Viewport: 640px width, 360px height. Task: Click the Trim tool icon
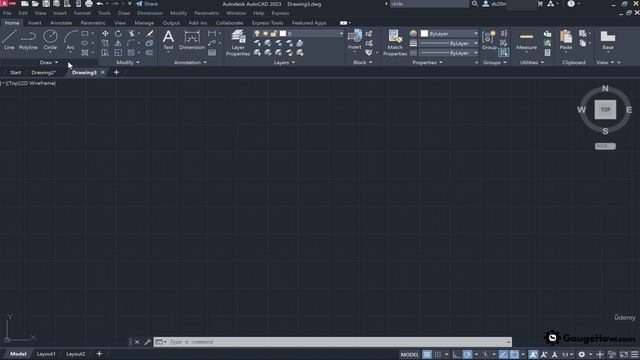point(131,33)
